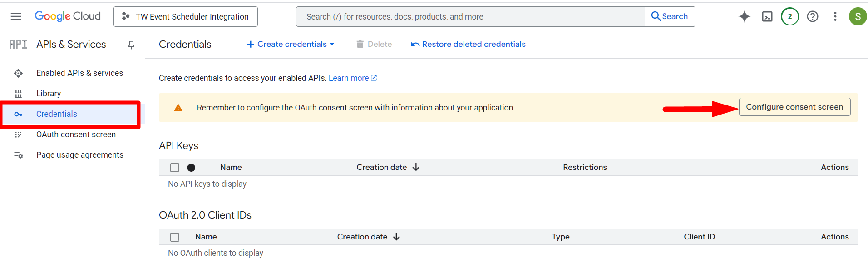
Task: Click the Client ID column header
Action: click(x=699, y=237)
